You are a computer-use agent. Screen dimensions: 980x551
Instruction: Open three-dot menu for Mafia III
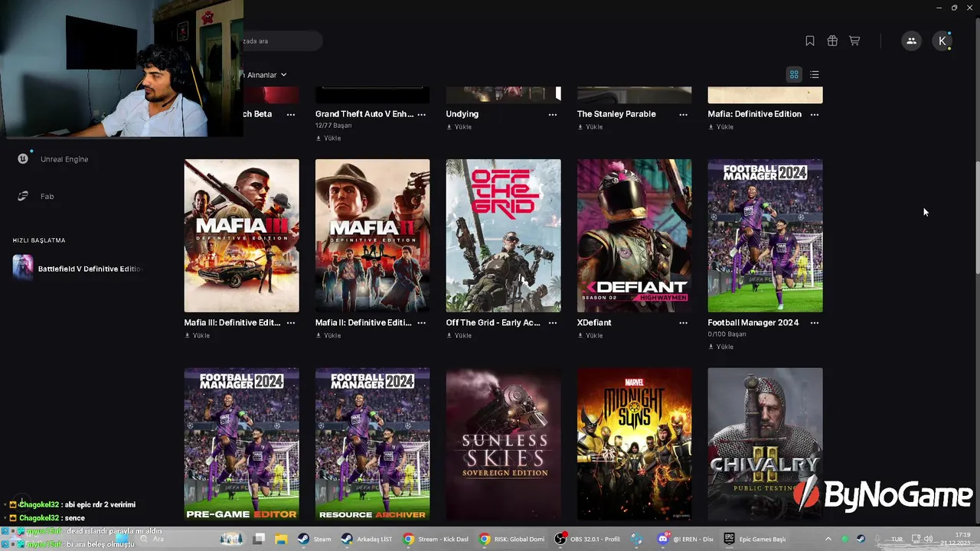point(291,323)
